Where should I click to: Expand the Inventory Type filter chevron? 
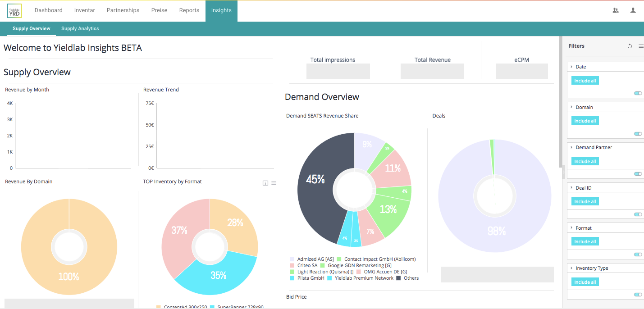pyautogui.click(x=571, y=268)
